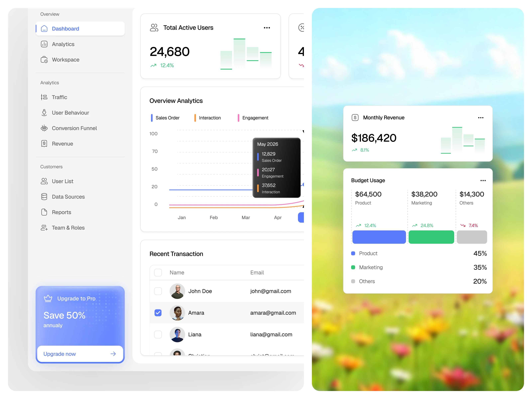Viewport: 532px width, 399px height.
Task: Click the Monthly Revenue dollar icon
Action: tap(355, 118)
